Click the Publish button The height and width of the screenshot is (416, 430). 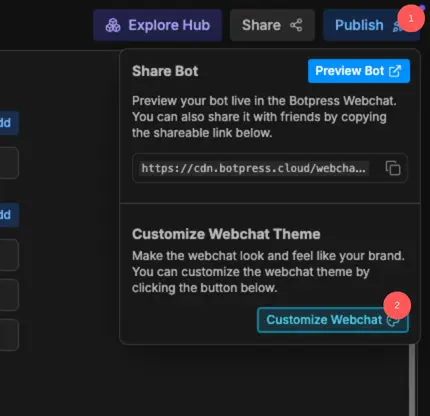pos(371,25)
